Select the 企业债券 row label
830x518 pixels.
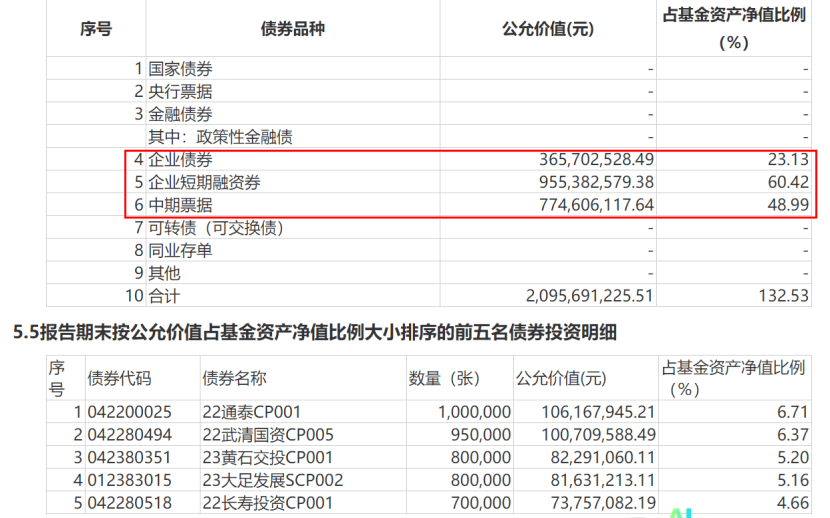tap(180, 160)
